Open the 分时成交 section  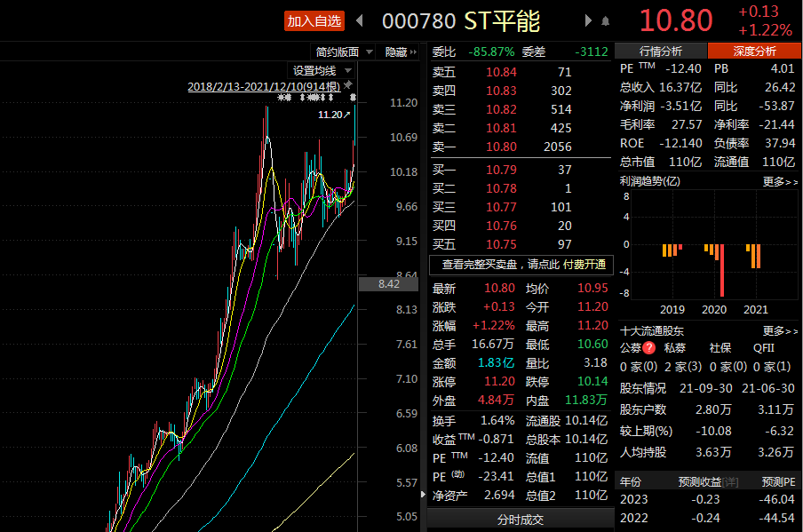coord(521,520)
